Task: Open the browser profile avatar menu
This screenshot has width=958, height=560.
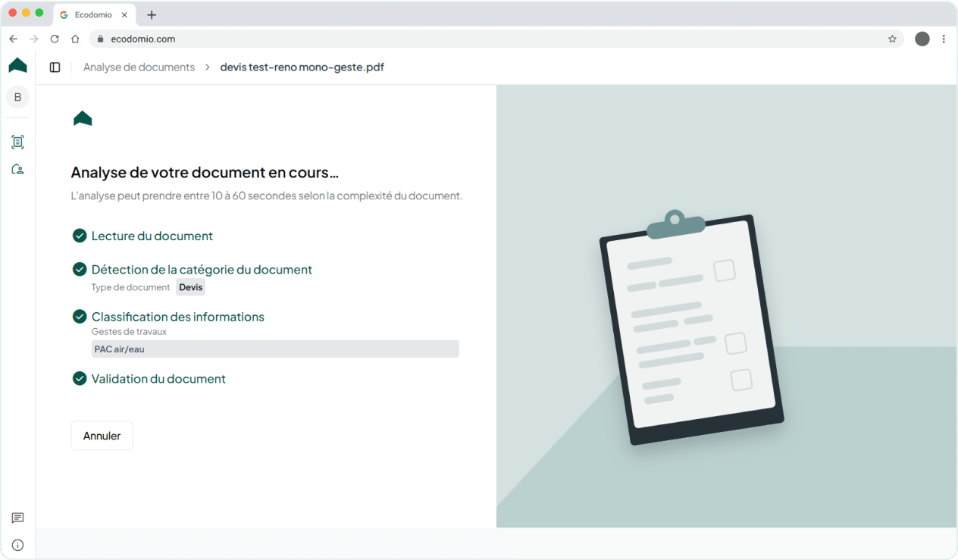Action: pos(922,39)
